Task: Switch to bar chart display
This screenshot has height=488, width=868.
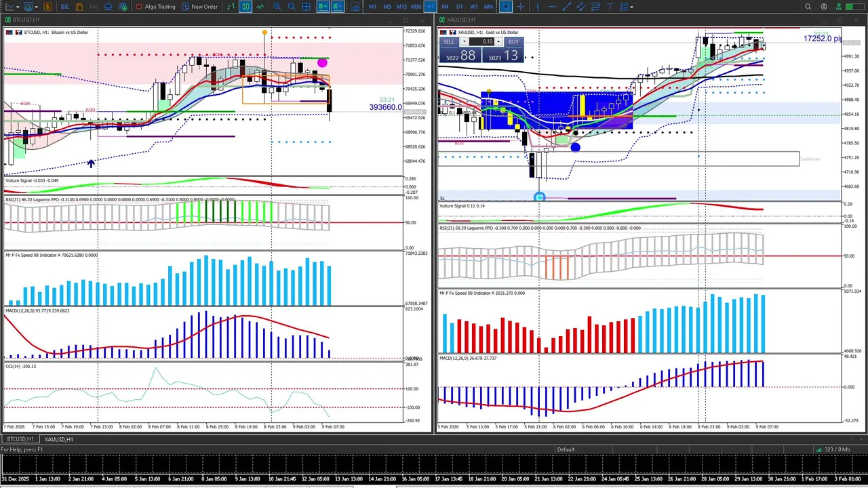Action: click(x=231, y=6)
